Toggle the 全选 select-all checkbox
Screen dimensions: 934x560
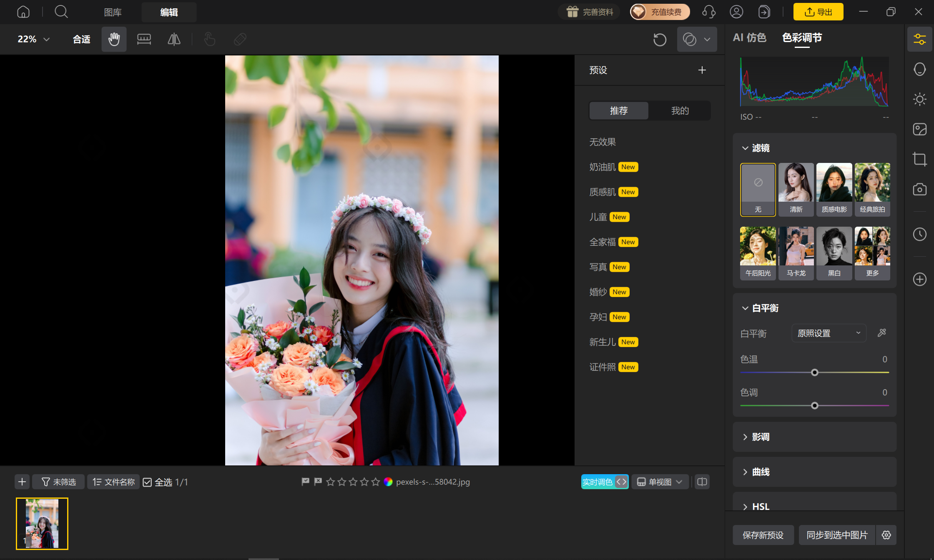[x=147, y=482]
